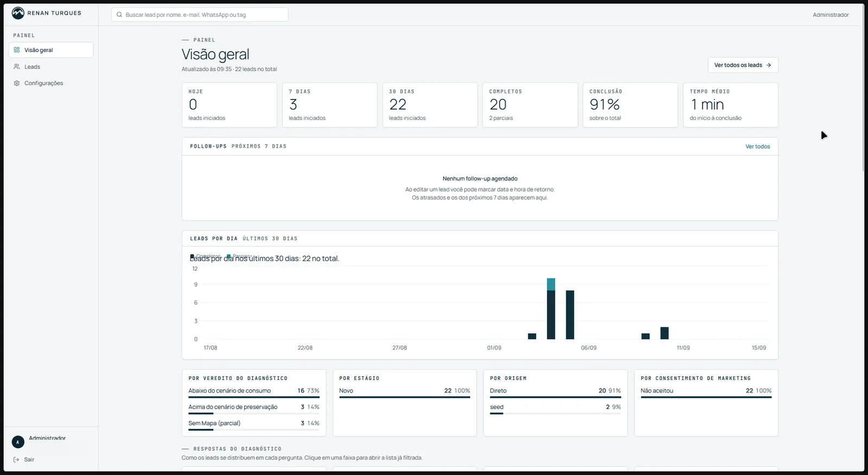Image resolution: width=868 pixels, height=475 pixels.
Task: Select the Conclusão 91% card
Action: pos(630,105)
